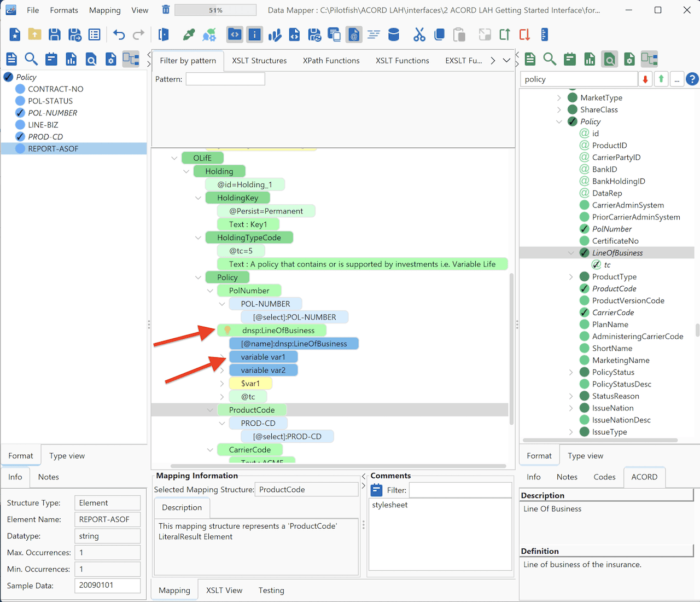
Task: Click the Paste clipboard icon
Action: pos(459,34)
